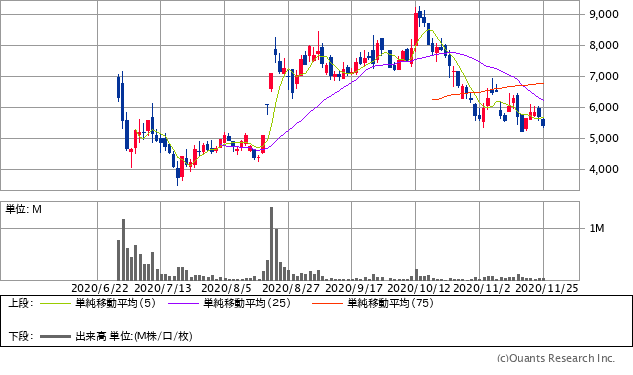Click the orange 75-day moving average legend line
The height and width of the screenshot is (375, 633).
[x=327, y=303]
